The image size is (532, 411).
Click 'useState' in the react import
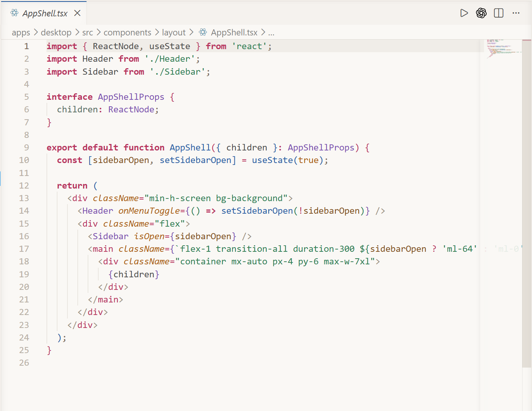coord(170,46)
